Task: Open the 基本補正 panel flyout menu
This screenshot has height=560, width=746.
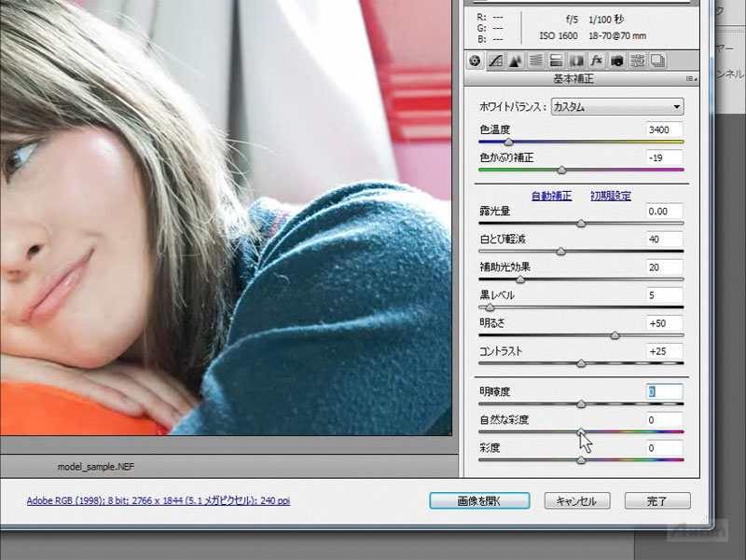Action: click(x=690, y=79)
